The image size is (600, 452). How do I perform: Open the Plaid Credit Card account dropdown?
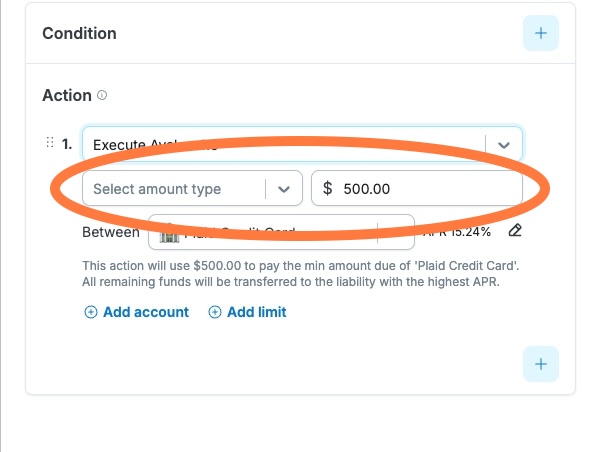pos(281,232)
